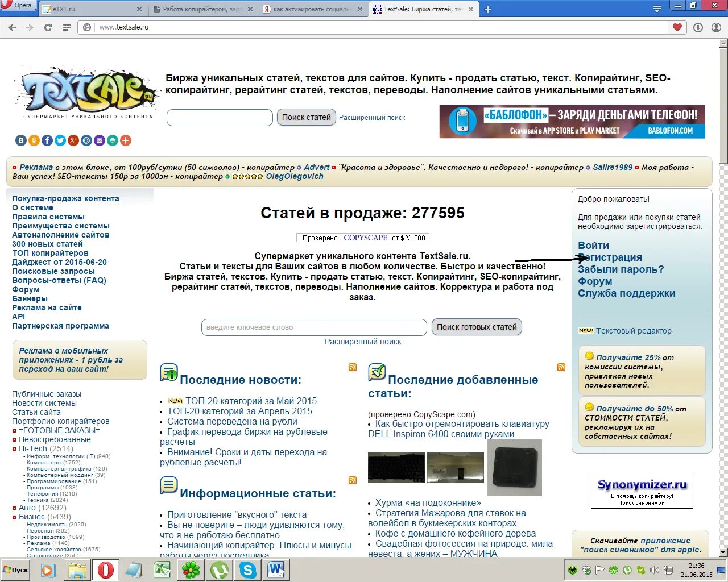Screen dimensions: 728x582
Task: Open Microsoft Word from taskbar
Action: coord(276,569)
